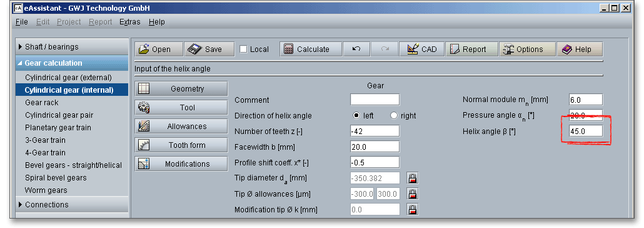
Task: Click the lock icon beside Modification tip Ø k
Action: (413, 209)
